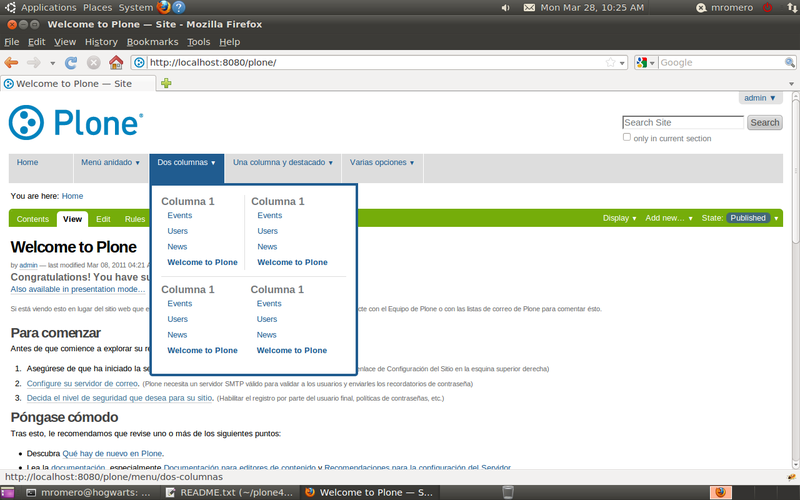The width and height of the screenshot is (800, 500).
Task: Click the Plone logo
Action: click(x=76, y=123)
